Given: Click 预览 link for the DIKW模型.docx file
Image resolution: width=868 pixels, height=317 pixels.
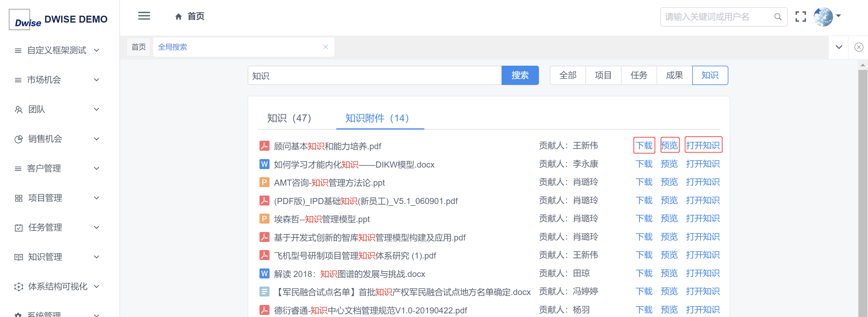Looking at the screenshot, I should pos(669,164).
